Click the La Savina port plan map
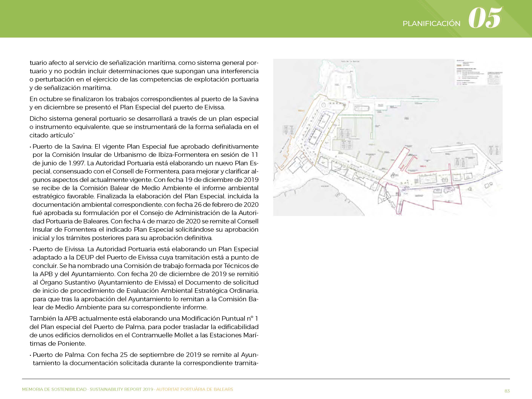Viewport: 532px width, 399px height. [x=387, y=137]
